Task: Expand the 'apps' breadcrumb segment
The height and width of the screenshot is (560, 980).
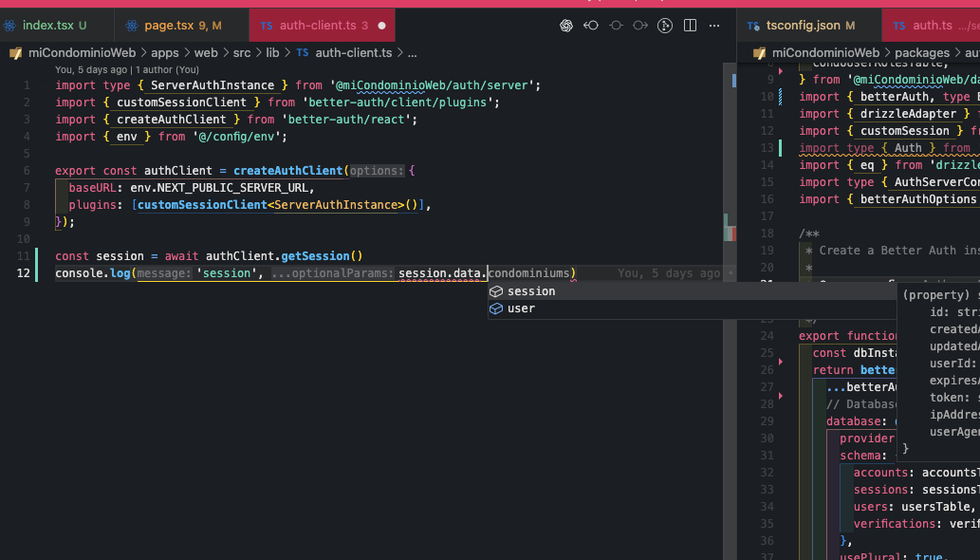Action: 164,53
